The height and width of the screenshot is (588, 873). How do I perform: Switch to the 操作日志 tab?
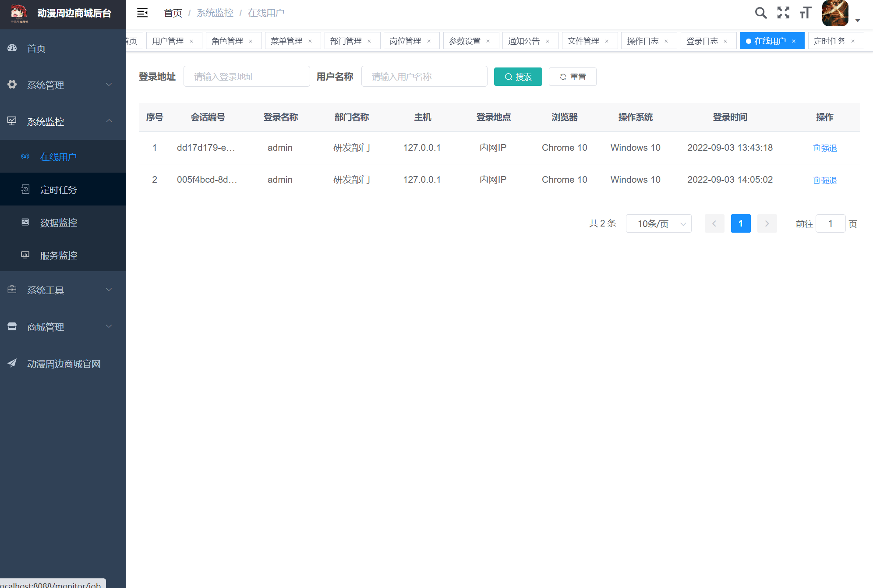(643, 41)
